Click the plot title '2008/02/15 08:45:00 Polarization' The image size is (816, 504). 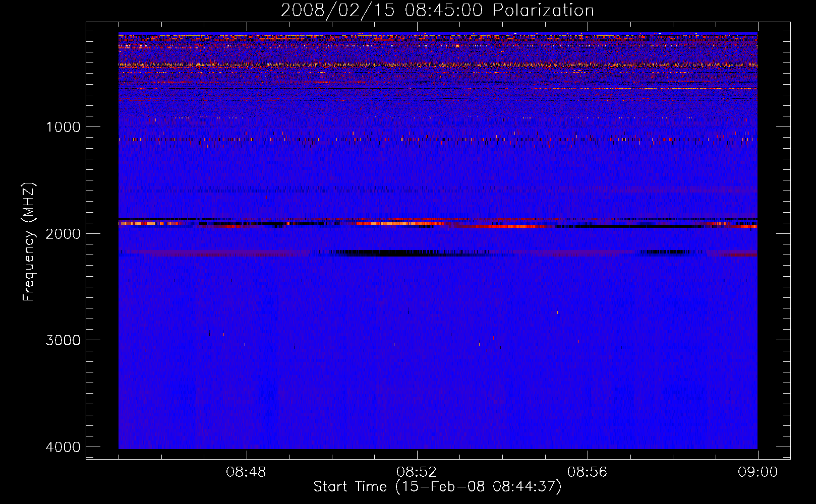click(437, 11)
